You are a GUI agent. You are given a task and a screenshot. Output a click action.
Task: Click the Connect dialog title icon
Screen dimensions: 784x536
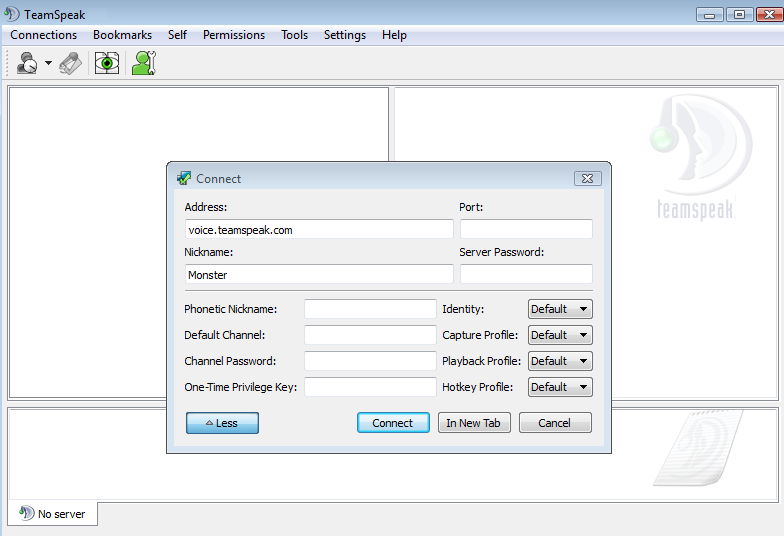pos(184,178)
